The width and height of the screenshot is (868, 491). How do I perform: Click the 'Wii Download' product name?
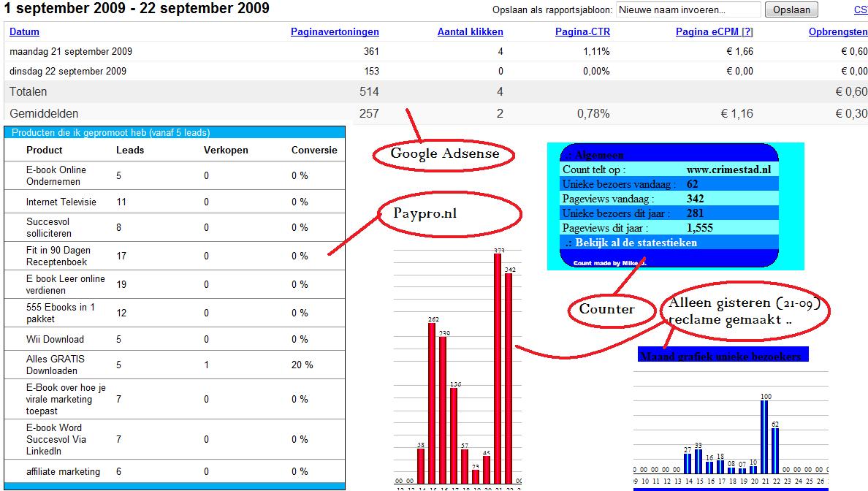click(55, 339)
